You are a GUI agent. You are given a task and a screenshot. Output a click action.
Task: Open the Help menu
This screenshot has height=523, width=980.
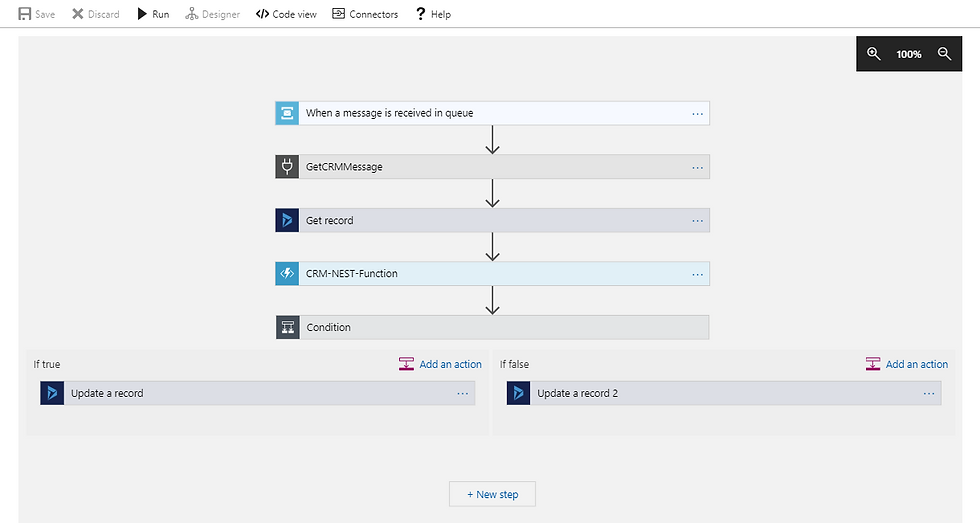[x=433, y=14]
